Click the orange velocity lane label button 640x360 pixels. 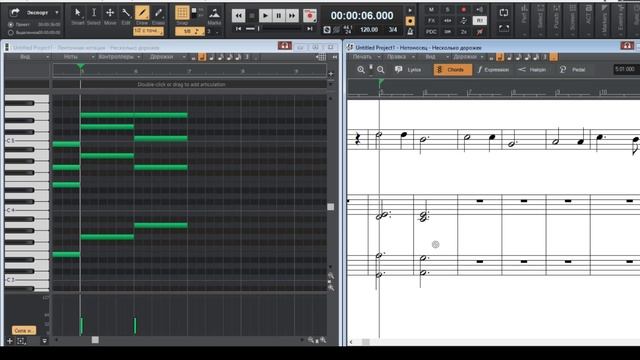(24, 330)
